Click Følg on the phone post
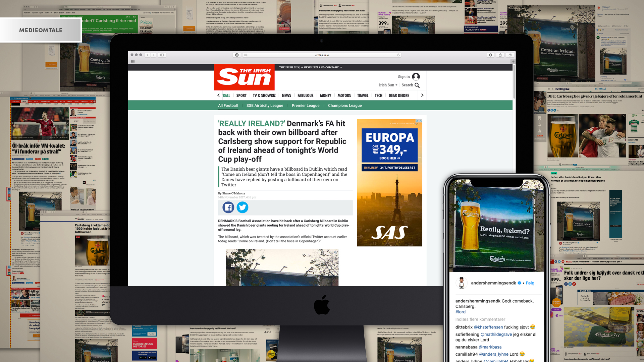644x362 pixels. tap(530, 283)
